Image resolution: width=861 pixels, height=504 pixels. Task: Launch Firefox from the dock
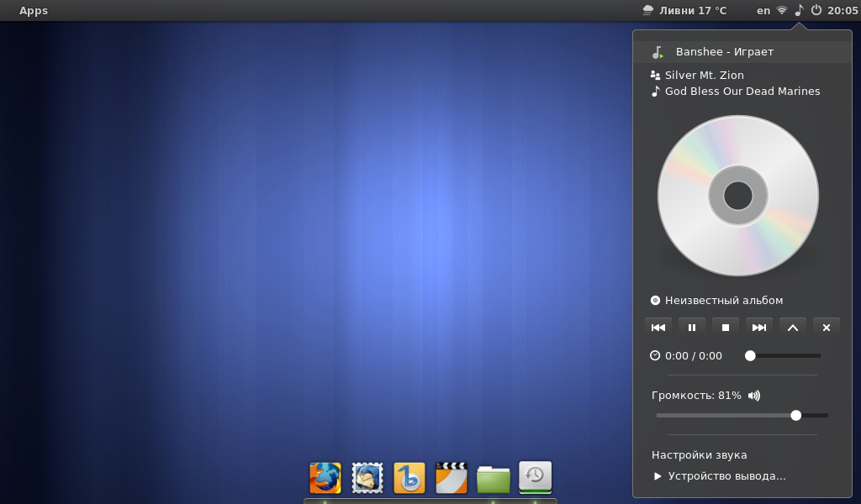(325, 478)
